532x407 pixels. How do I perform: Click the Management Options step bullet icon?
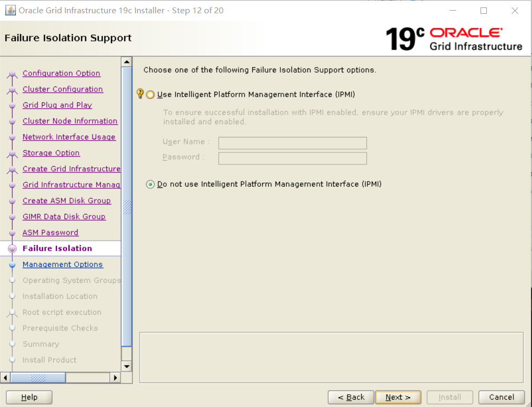pyautogui.click(x=12, y=265)
